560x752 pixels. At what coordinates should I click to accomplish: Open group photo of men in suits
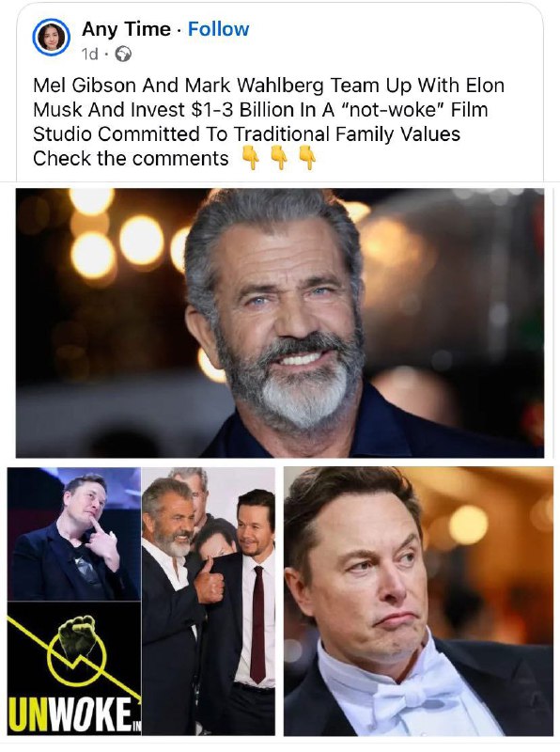pos(209,602)
